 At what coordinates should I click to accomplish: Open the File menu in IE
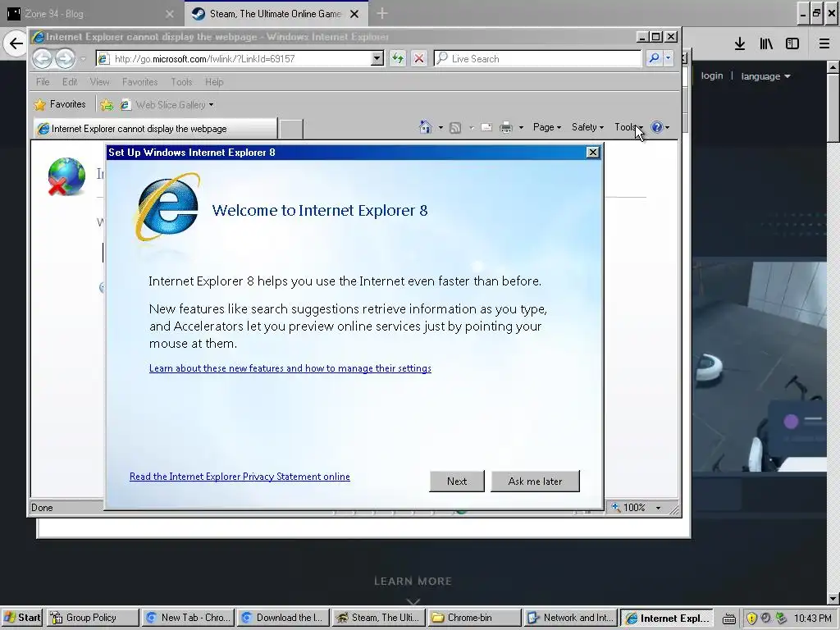pyautogui.click(x=43, y=82)
